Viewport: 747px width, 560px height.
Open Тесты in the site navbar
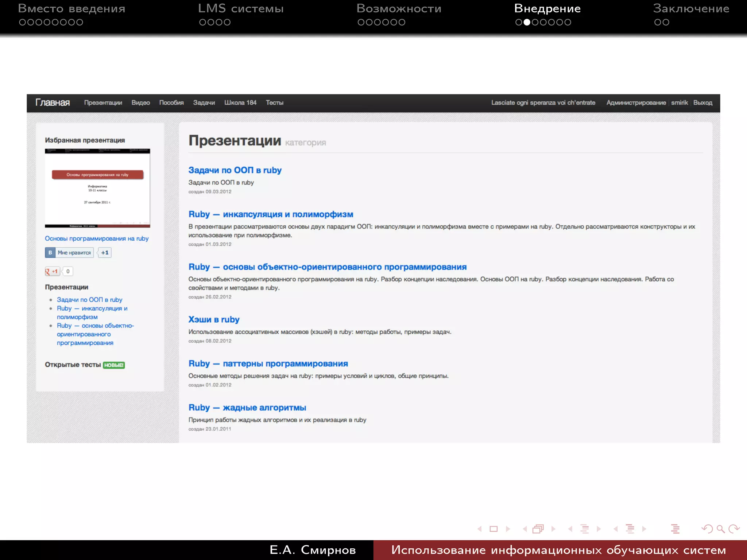[275, 103]
